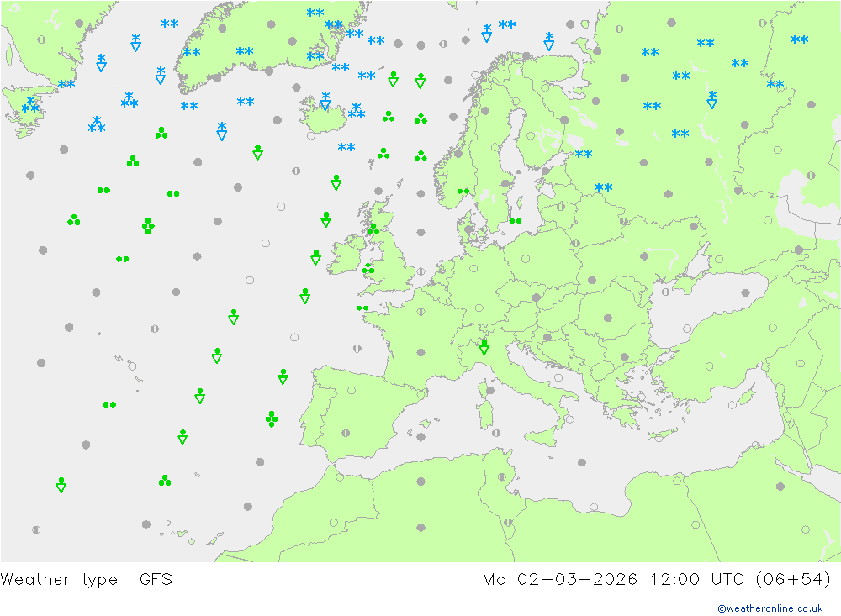Click the half-filled circle over northern Tunisia

point(502,476)
